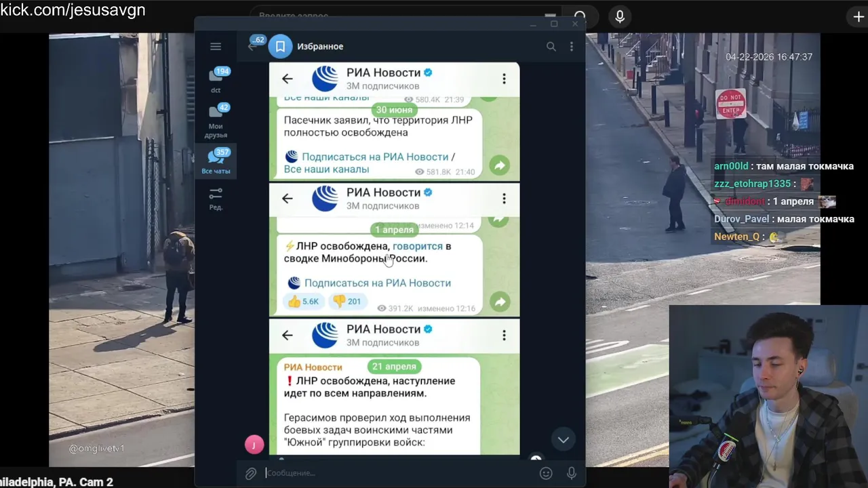
Task: Click the plus button in top-right corner
Action: tap(859, 17)
